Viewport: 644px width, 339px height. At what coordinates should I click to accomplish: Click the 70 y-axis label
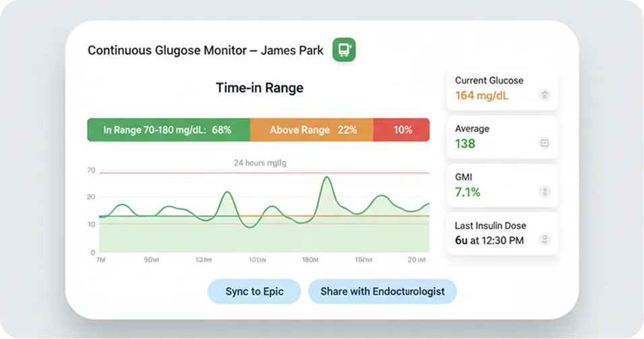pyautogui.click(x=91, y=170)
